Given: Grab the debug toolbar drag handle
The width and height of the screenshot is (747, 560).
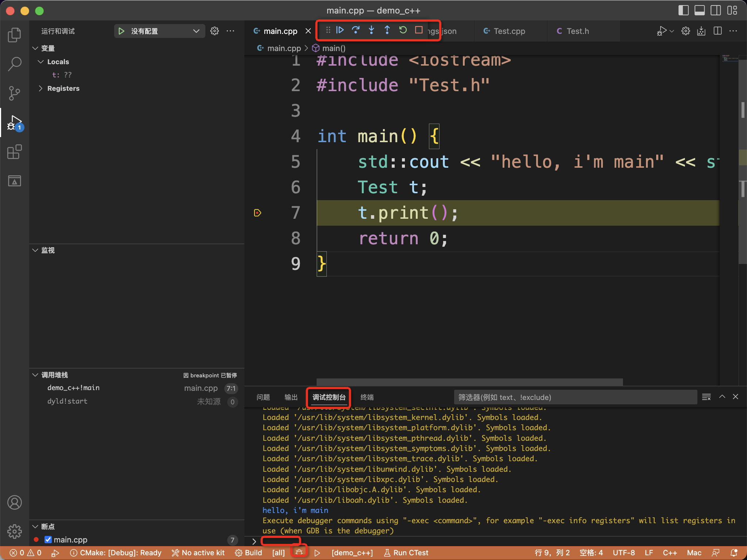Looking at the screenshot, I should tap(328, 30).
